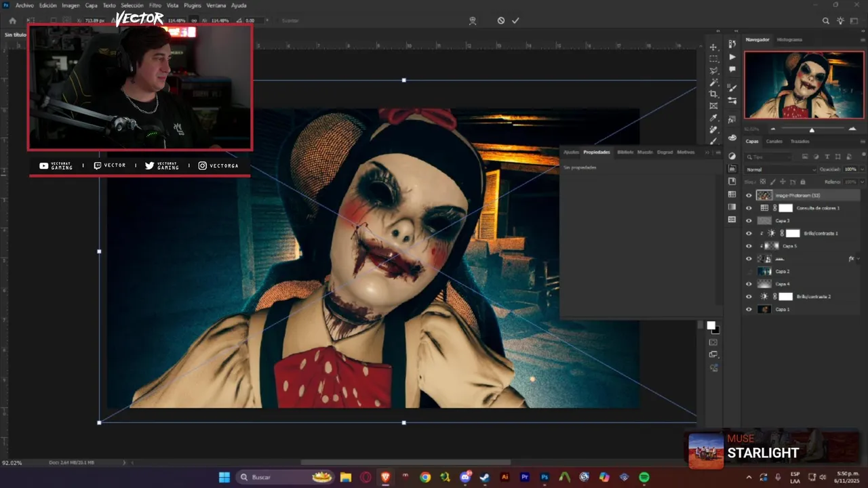Image resolution: width=868 pixels, height=488 pixels.
Task: Click the Navigator preview thumbnail
Action: [x=804, y=85]
